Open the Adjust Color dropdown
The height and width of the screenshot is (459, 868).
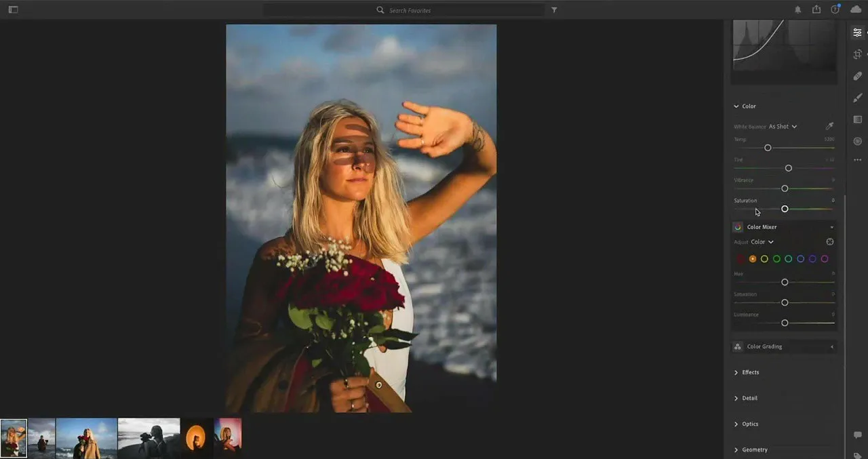point(762,242)
